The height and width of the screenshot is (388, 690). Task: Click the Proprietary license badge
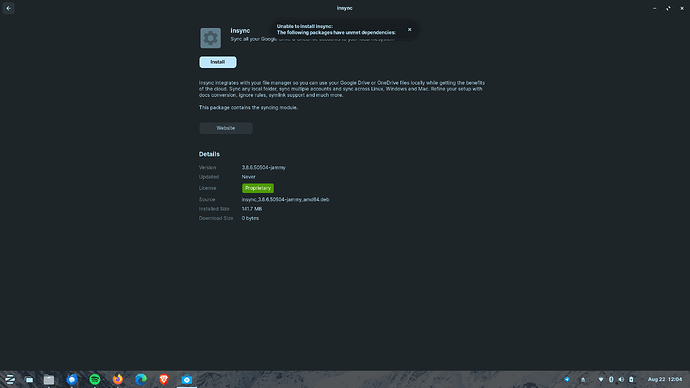[x=258, y=188]
